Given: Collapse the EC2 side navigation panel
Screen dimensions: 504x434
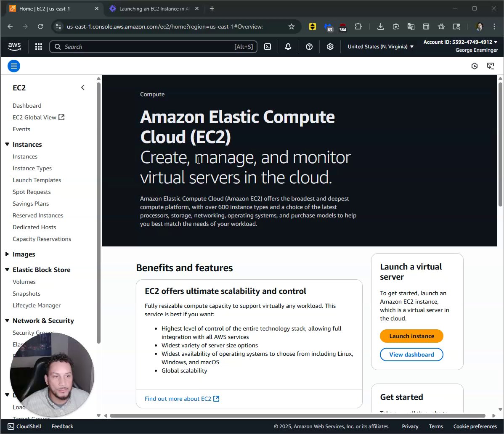Looking at the screenshot, I should tap(83, 88).
